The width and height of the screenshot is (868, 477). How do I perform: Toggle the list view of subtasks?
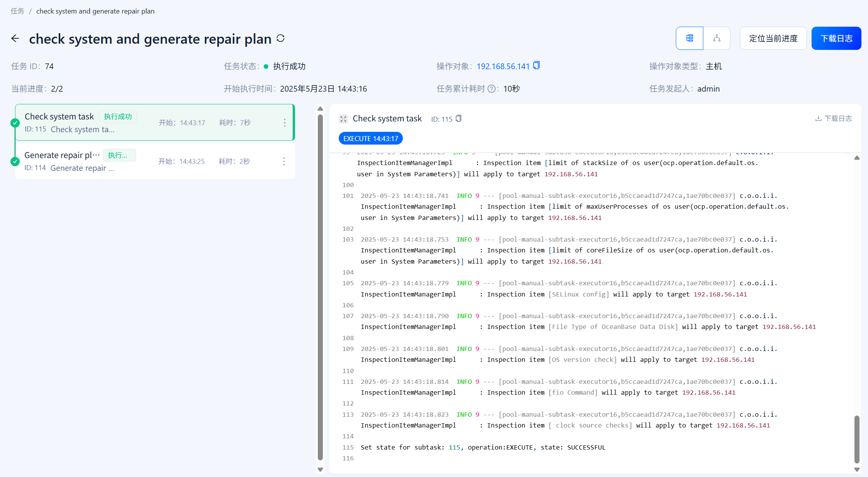click(689, 38)
